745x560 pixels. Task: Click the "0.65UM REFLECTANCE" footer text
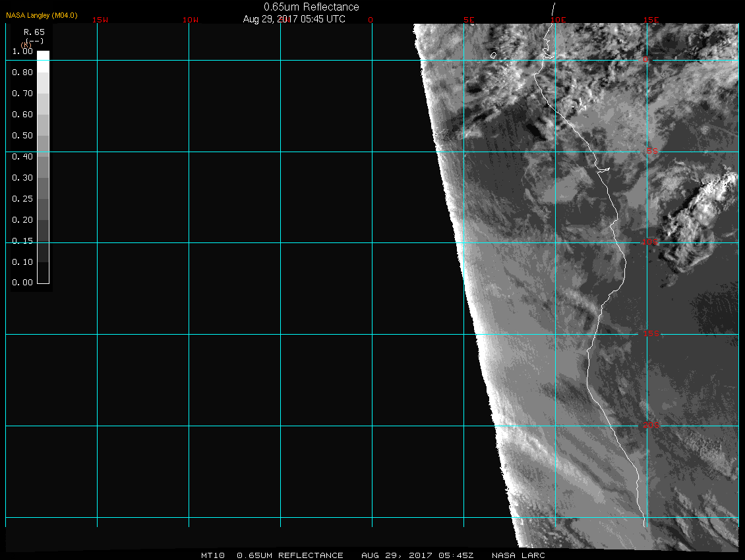(x=290, y=555)
